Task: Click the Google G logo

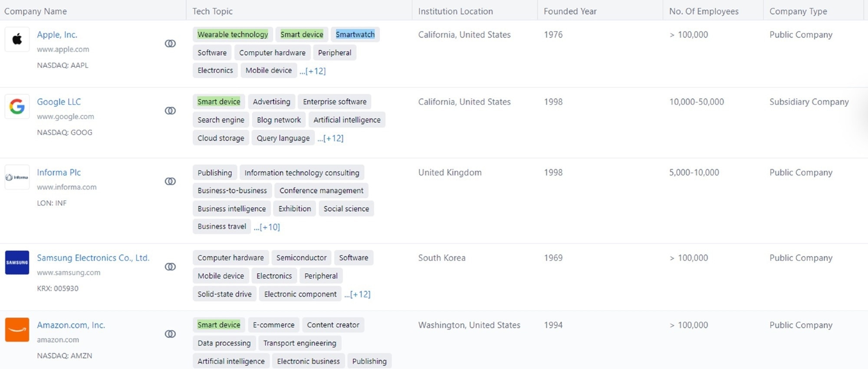Action: tap(17, 107)
